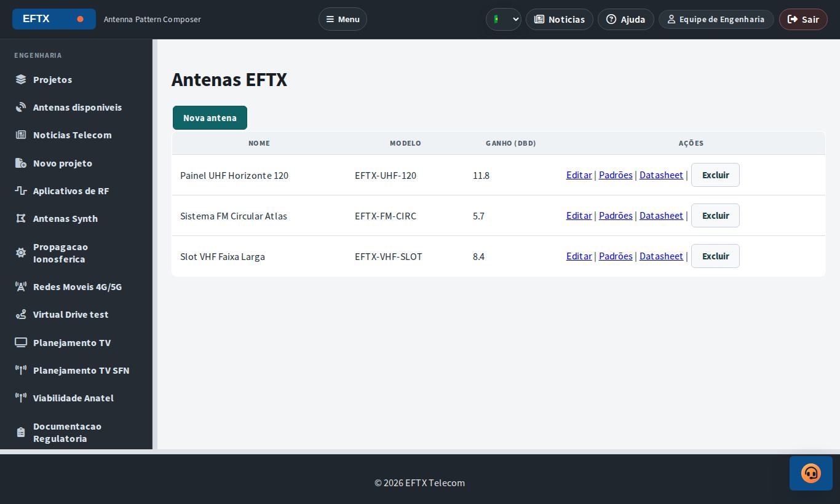Image resolution: width=840 pixels, height=504 pixels.
Task: Click the NOME column header
Action: pyautogui.click(x=259, y=143)
